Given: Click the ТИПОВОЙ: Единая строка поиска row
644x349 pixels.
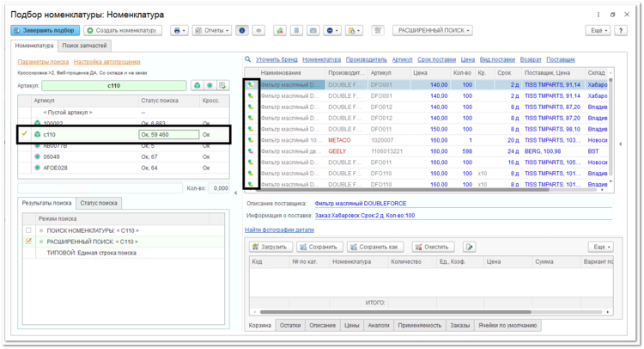Looking at the screenshot, I should point(123,253).
